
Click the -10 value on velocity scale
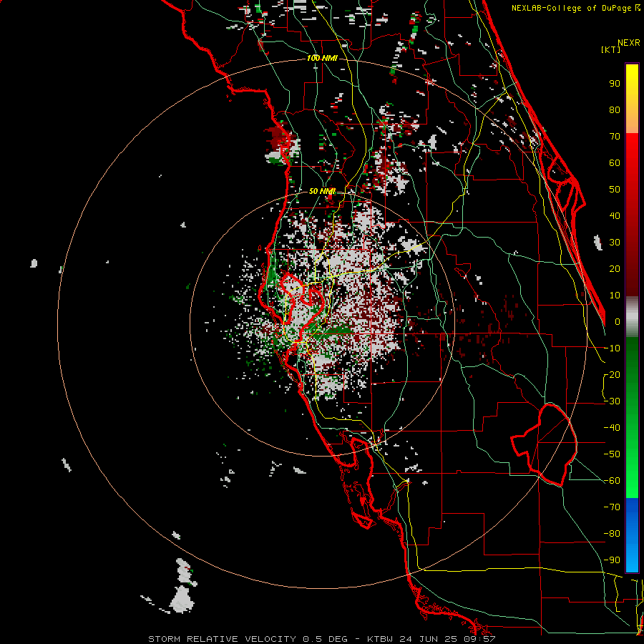[612, 348]
